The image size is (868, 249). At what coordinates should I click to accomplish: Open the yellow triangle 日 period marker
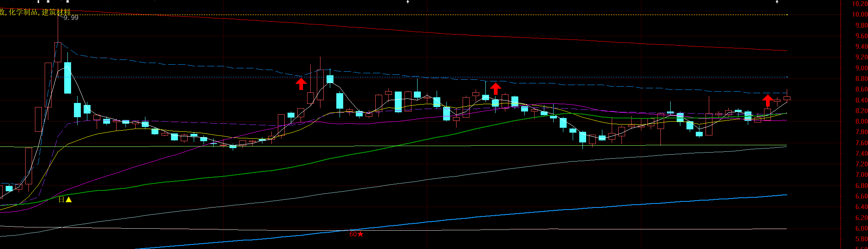[x=65, y=199]
